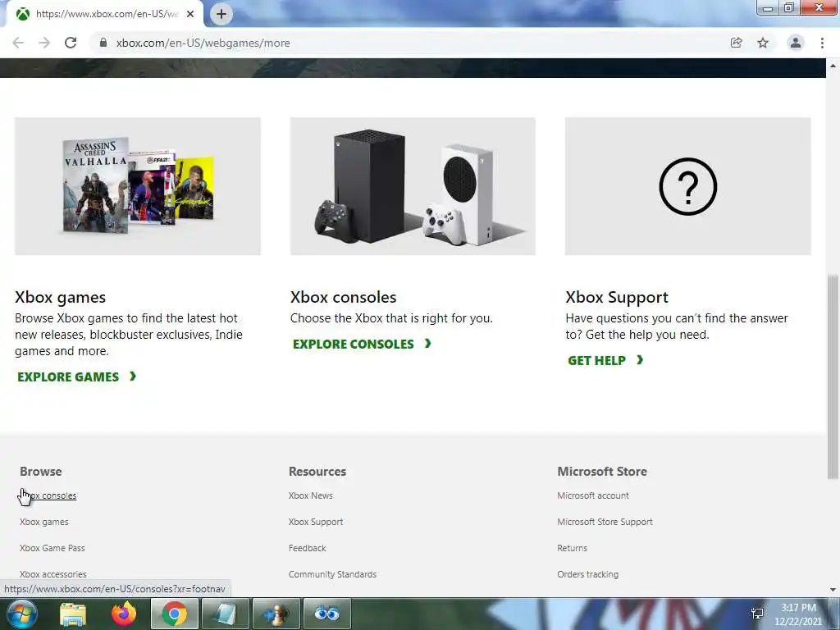This screenshot has height=630, width=840.
Task: Open Xbox consoles footer link under Browse
Action: 48,495
